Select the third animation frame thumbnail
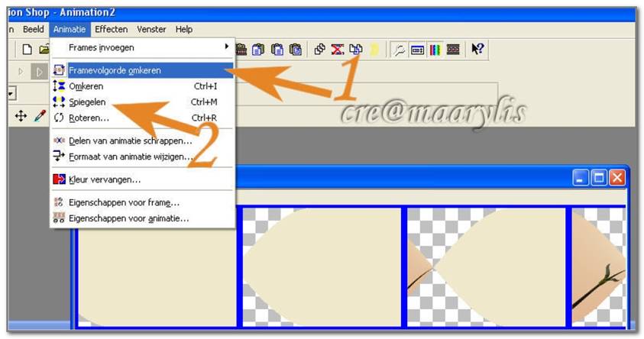 [x=487, y=266]
